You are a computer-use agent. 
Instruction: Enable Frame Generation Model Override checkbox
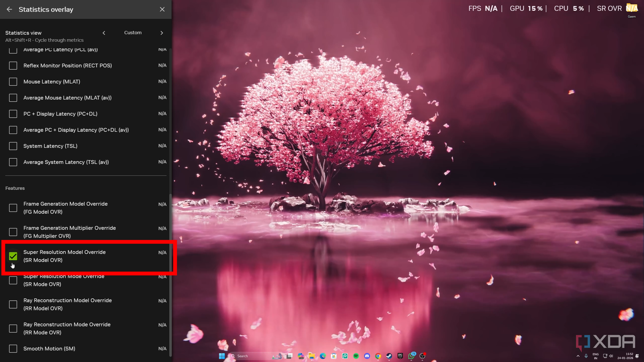(x=13, y=208)
